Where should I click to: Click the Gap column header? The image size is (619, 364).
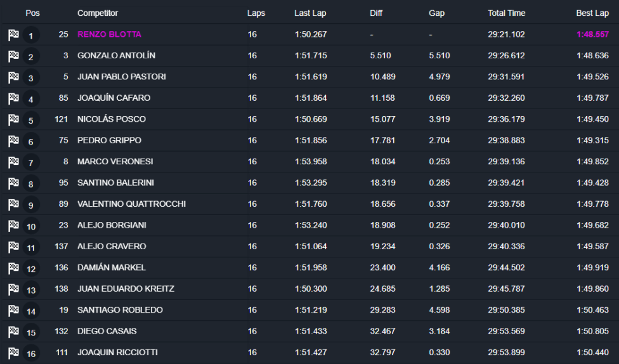(x=436, y=13)
